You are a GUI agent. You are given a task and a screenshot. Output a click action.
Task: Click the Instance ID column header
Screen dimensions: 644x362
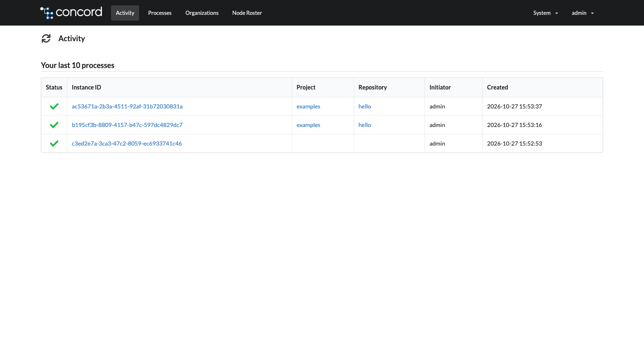click(x=179, y=87)
